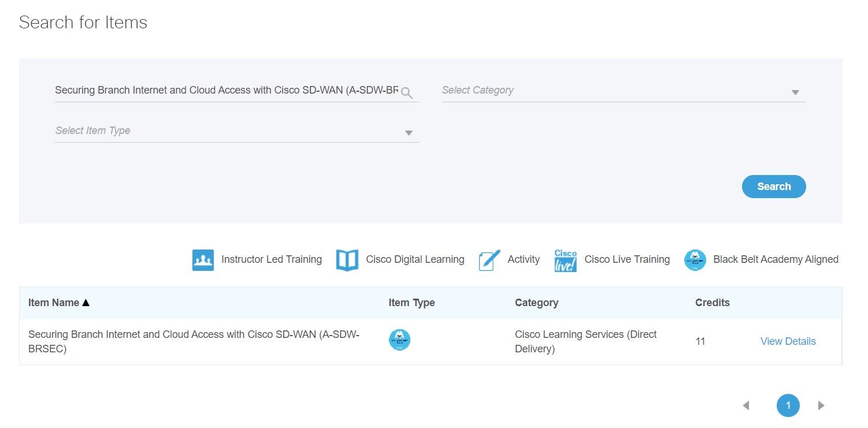
Task: Go to next results page arrow
Action: tap(821, 405)
